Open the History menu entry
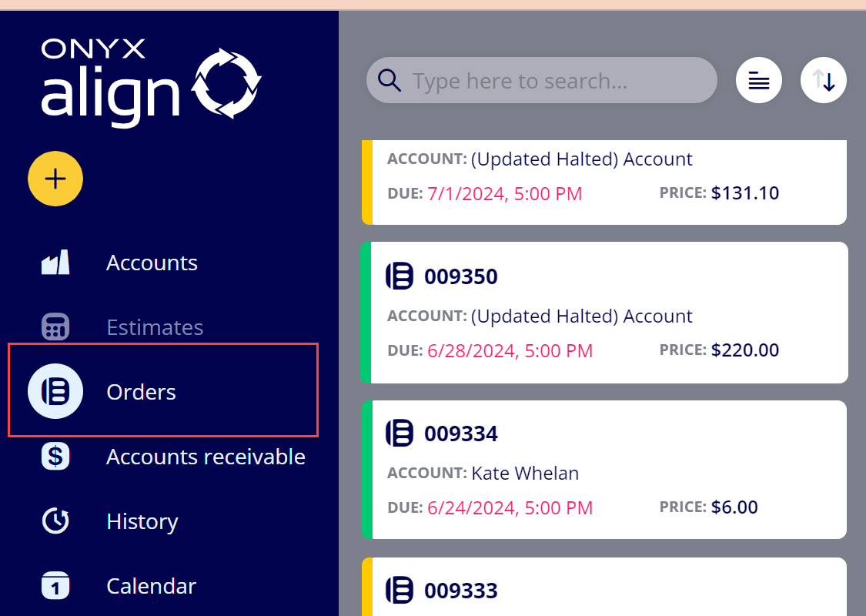The width and height of the screenshot is (866, 616). [142, 521]
